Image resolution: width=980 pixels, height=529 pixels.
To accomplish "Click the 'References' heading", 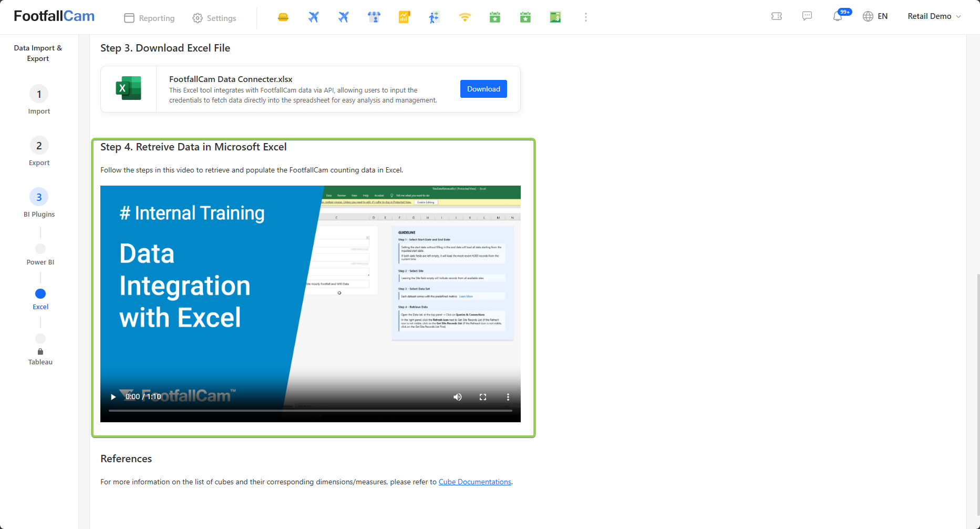I will tap(126, 459).
